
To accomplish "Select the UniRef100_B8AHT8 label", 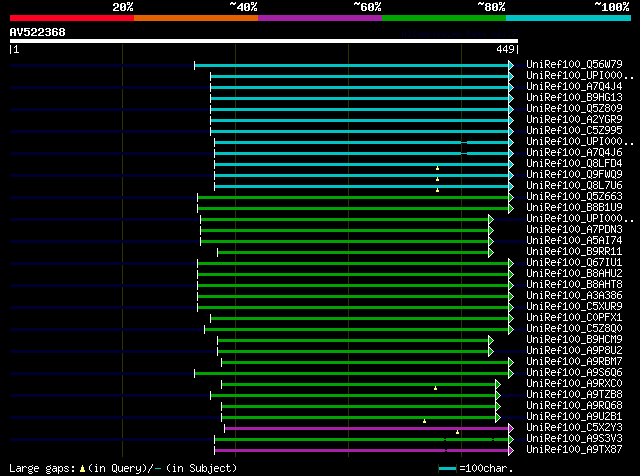I will [574, 285].
